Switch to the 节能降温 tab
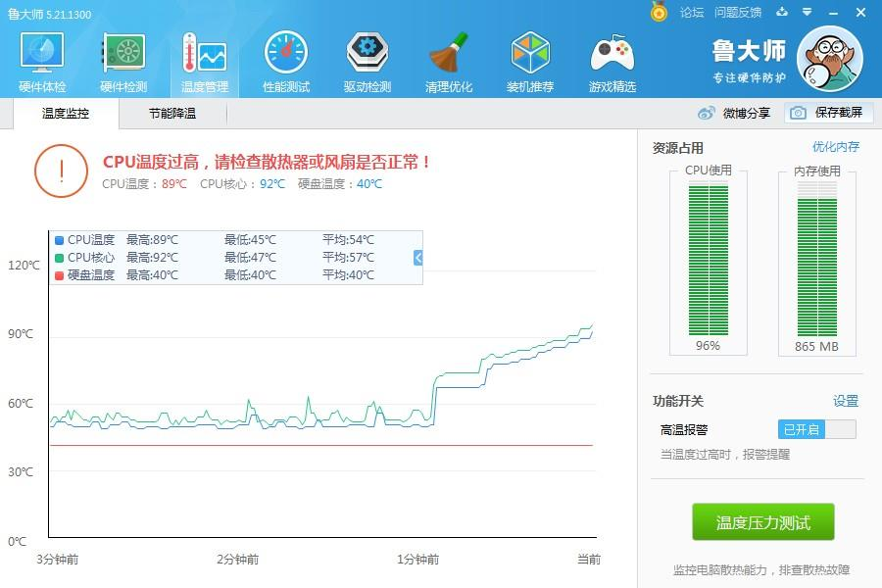The image size is (882, 588). click(172, 114)
